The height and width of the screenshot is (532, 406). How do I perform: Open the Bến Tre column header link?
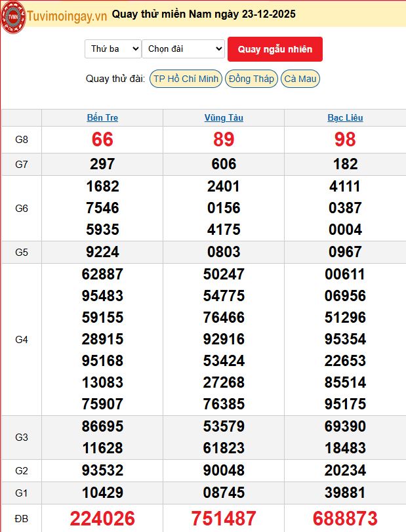102,118
